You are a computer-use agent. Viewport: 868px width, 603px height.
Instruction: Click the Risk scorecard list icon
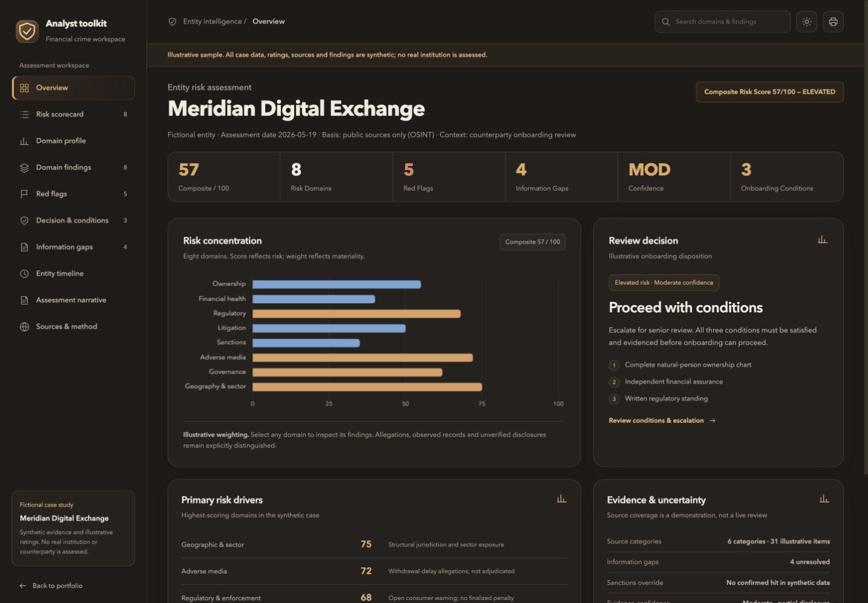coord(24,114)
